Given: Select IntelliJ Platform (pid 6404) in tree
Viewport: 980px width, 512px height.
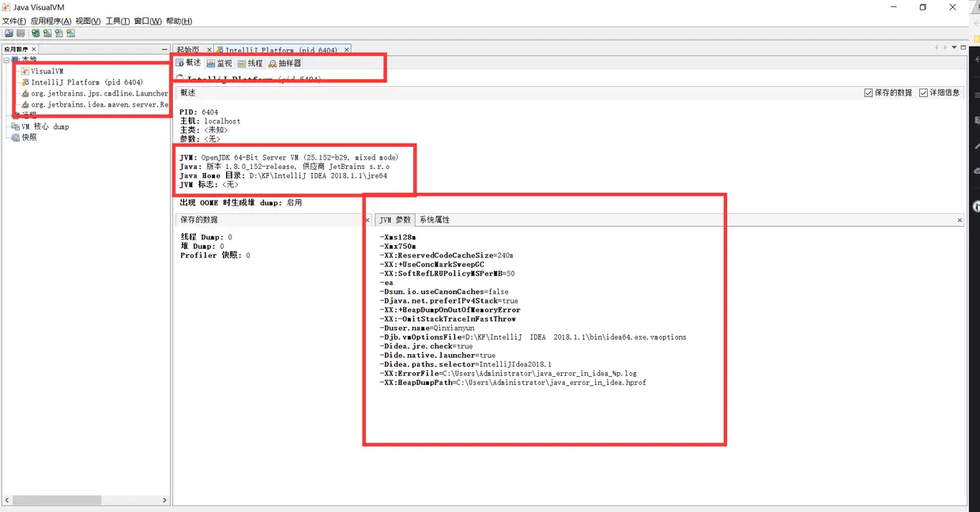Looking at the screenshot, I should (x=82, y=82).
